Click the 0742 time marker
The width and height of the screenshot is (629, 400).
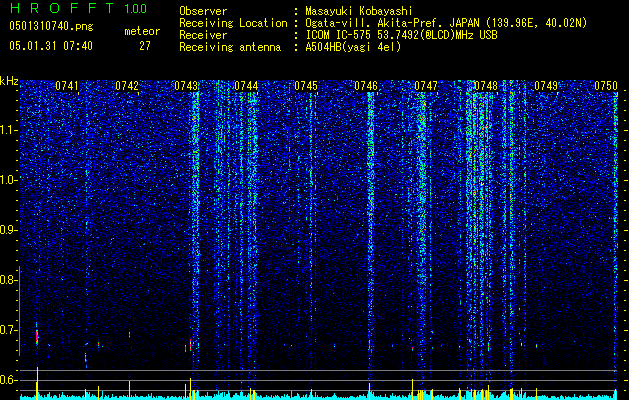click(x=127, y=85)
